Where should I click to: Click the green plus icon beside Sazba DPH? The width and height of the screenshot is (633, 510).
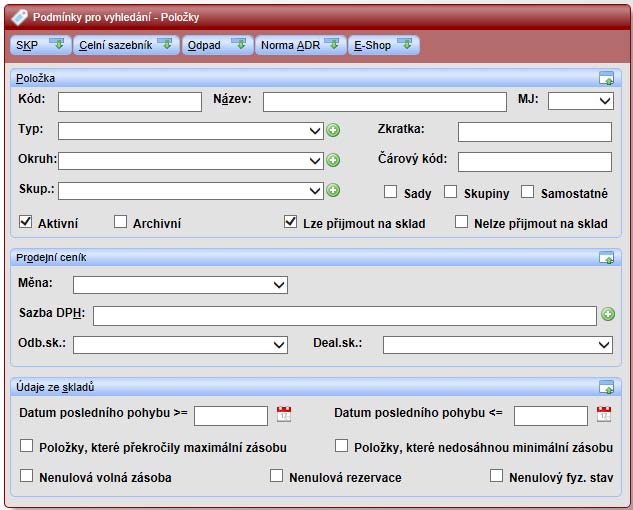(x=607, y=314)
